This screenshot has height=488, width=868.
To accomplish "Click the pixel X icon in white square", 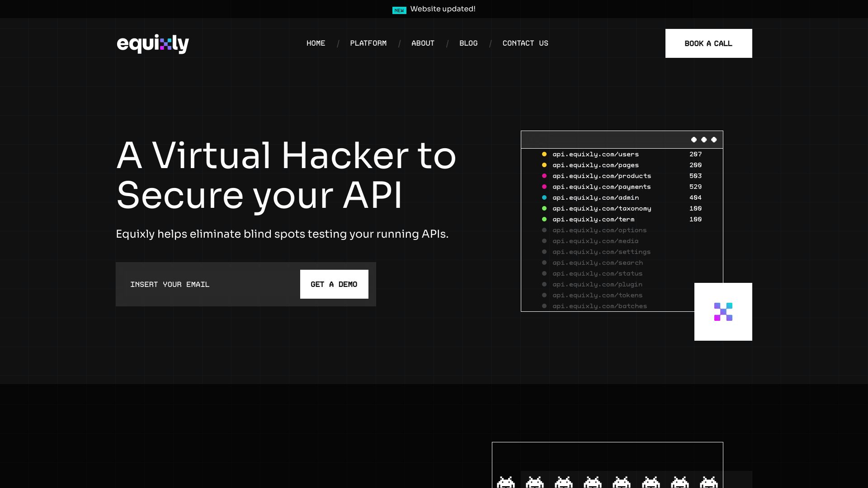I will (x=723, y=312).
